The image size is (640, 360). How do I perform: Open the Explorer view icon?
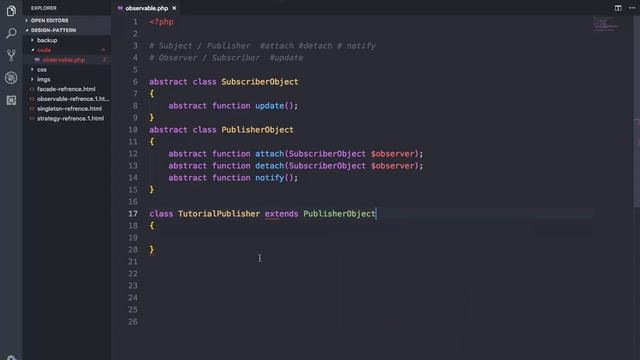[x=11, y=10]
